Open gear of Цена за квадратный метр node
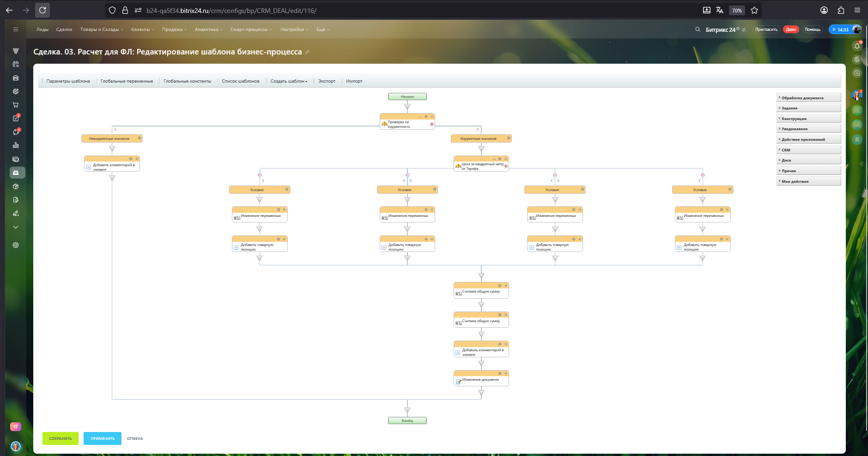The width and height of the screenshot is (868, 456). [500, 159]
